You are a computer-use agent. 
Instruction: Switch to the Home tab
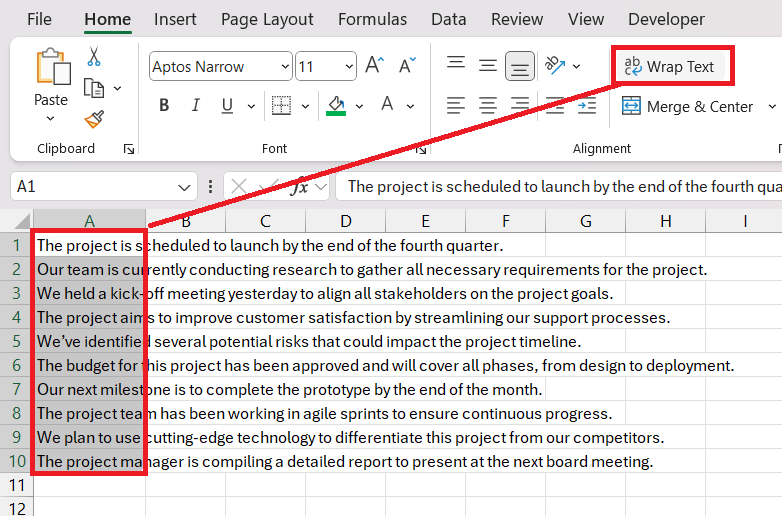(x=108, y=19)
